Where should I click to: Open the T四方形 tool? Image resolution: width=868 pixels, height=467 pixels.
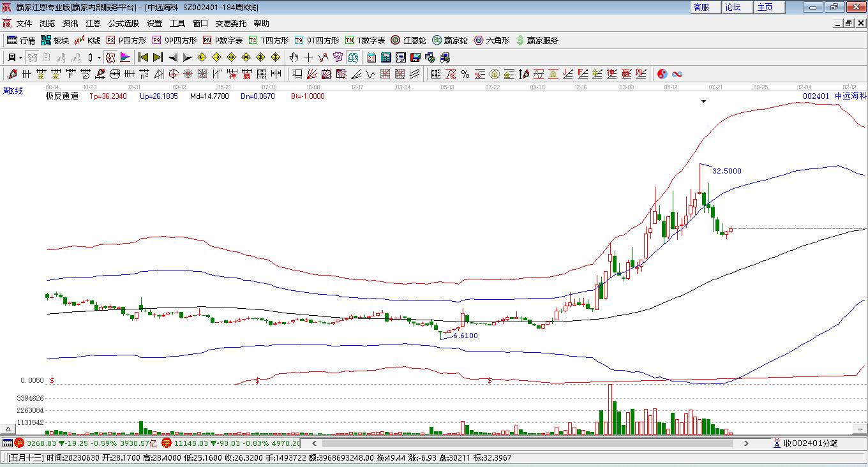[x=269, y=40]
